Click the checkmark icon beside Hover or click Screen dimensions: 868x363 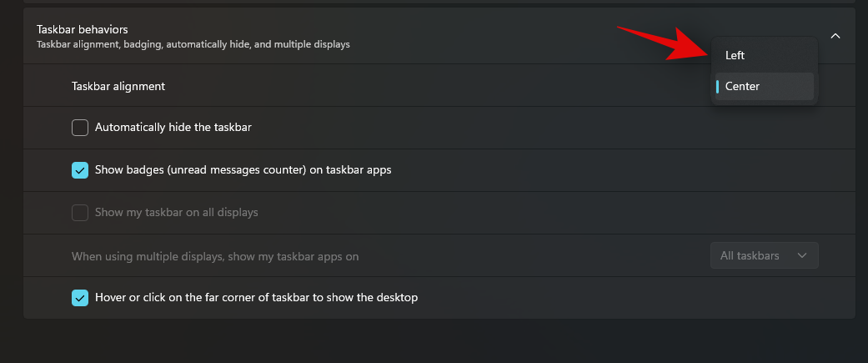tap(80, 298)
